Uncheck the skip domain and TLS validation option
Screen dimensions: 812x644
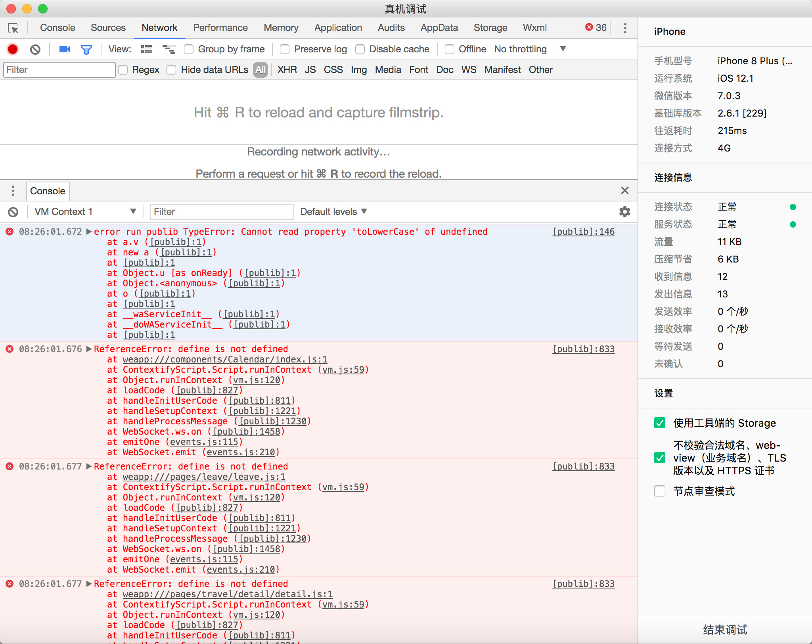(x=660, y=458)
